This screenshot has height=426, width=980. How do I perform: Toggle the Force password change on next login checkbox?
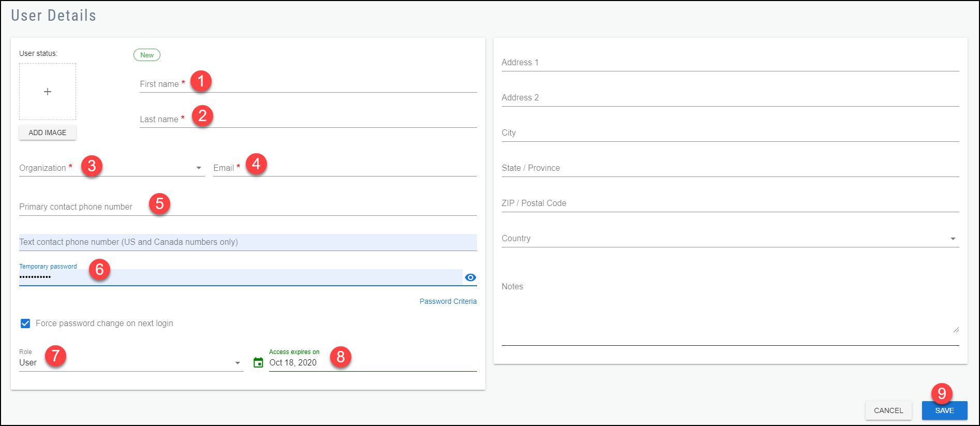pyautogui.click(x=25, y=324)
